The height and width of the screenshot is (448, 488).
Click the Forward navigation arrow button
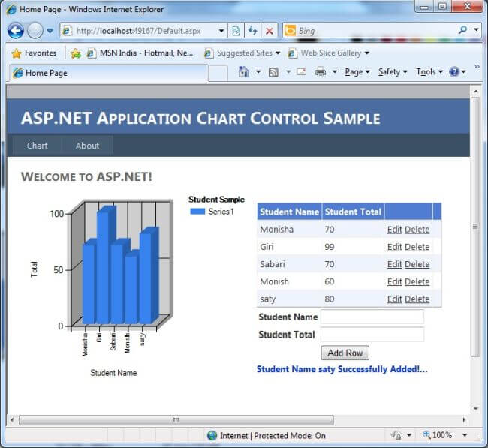35,31
